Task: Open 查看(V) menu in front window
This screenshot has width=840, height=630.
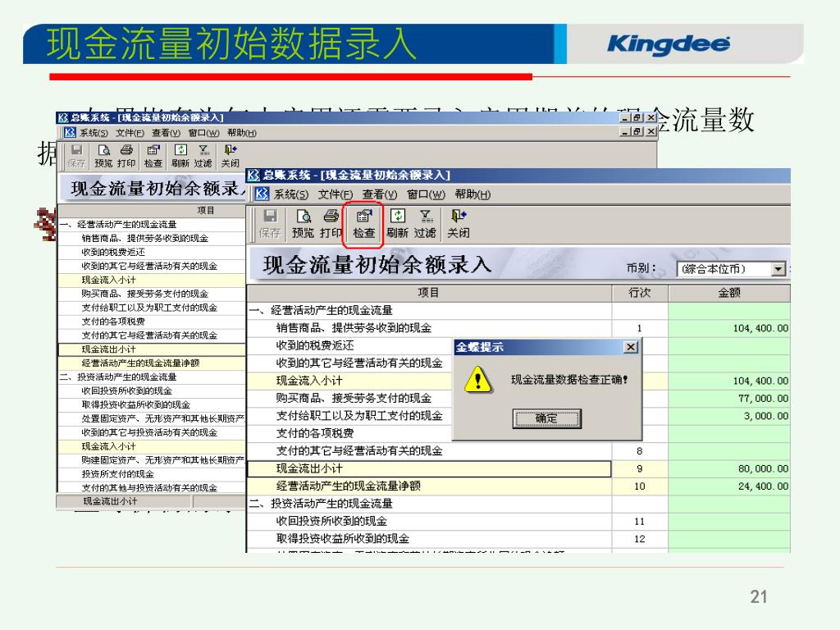Action: pyautogui.click(x=380, y=194)
